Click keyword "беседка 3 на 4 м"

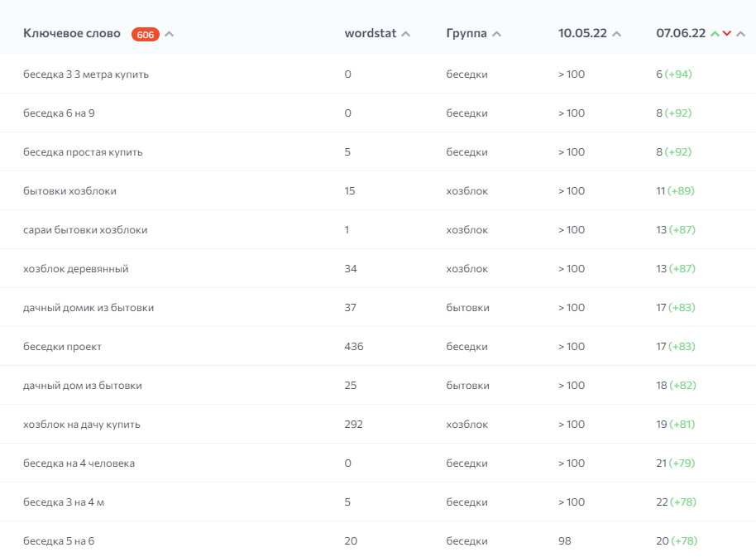[x=64, y=502]
